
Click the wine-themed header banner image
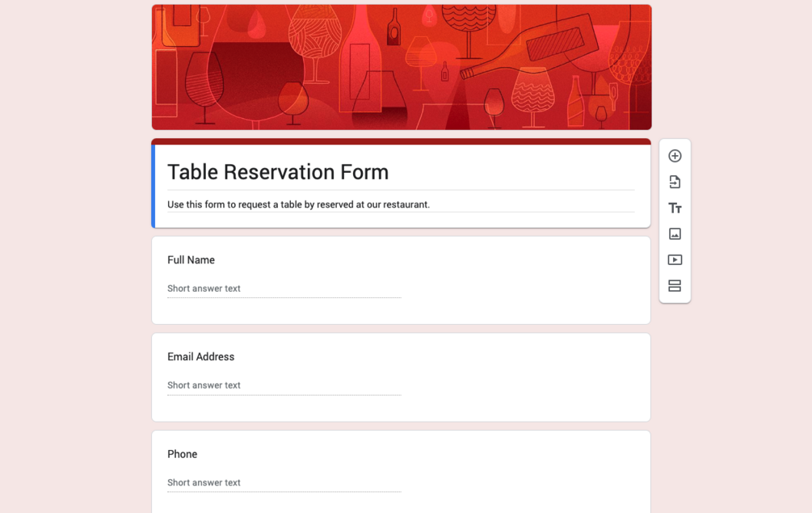coord(401,67)
